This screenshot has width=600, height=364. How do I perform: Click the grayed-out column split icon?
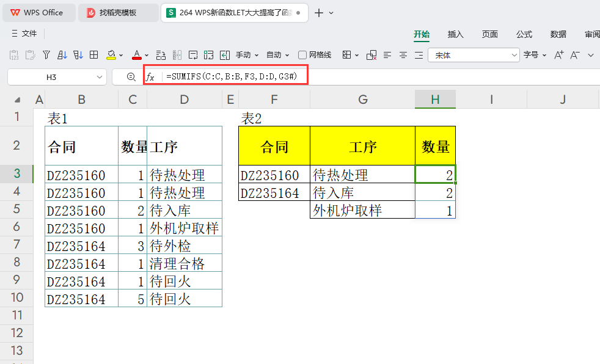click(177, 55)
